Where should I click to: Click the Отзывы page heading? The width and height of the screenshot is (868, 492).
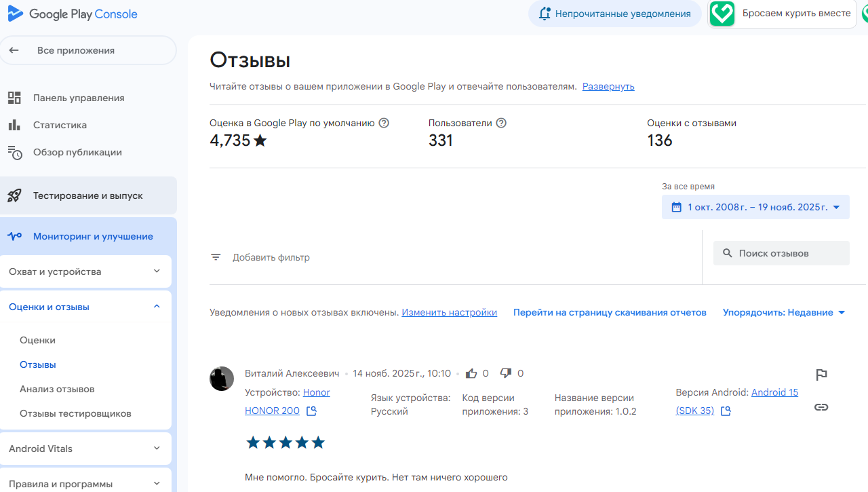[250, 60]
